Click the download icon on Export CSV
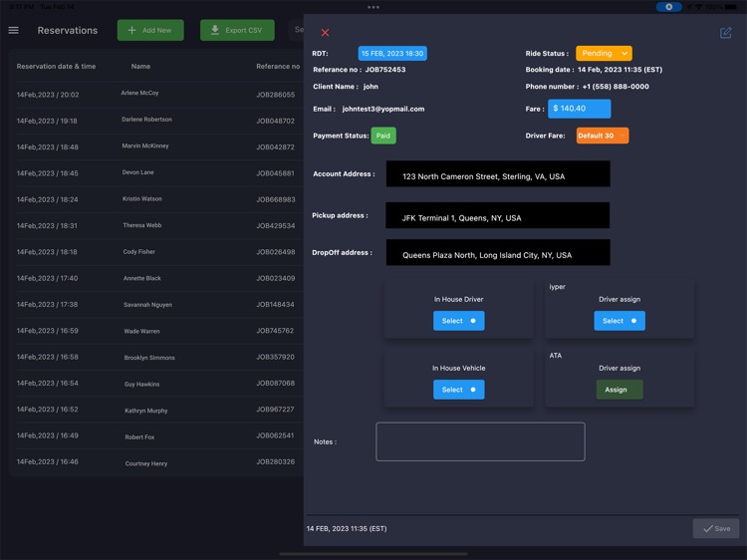Image resolution: width=747 pixels, height=560 pixels. click(x=215, y=30)
